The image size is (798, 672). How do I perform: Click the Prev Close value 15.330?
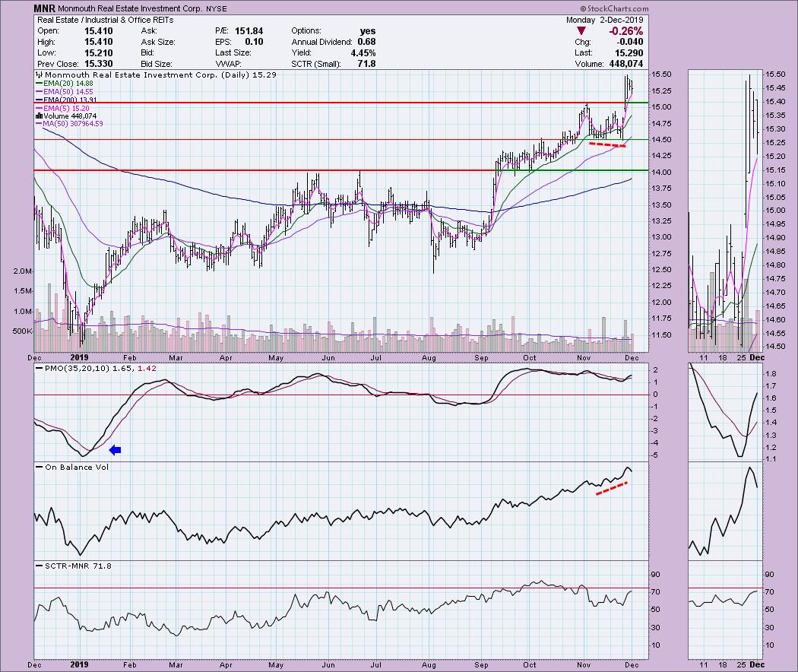pos(98,64)
